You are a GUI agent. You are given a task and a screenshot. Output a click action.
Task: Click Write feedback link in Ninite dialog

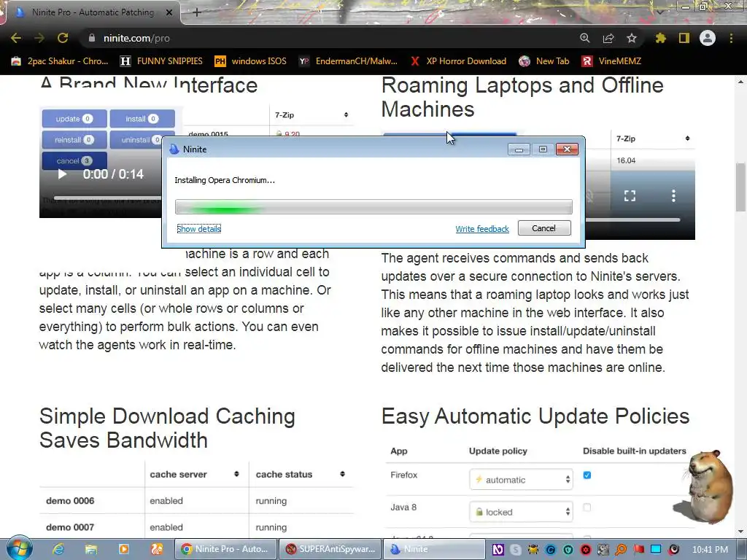(482, 229)
